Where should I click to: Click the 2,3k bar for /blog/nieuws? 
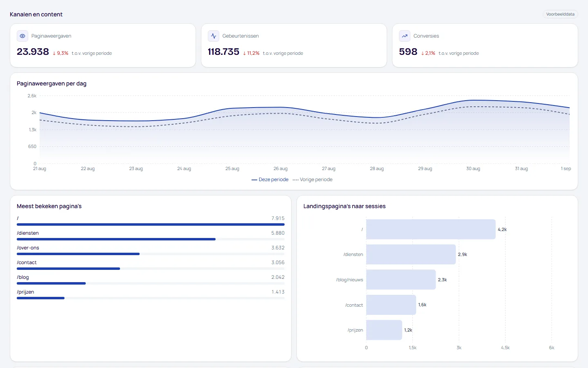click(401, 280)
